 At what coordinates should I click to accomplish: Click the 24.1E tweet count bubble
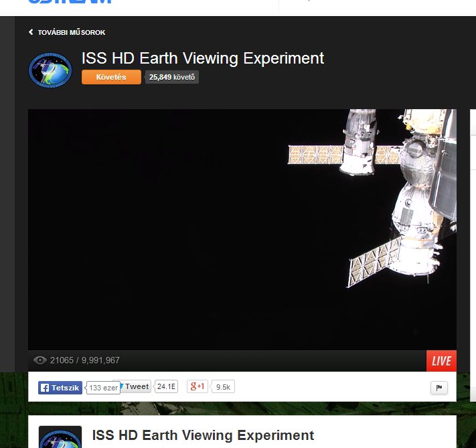point(166,386)
